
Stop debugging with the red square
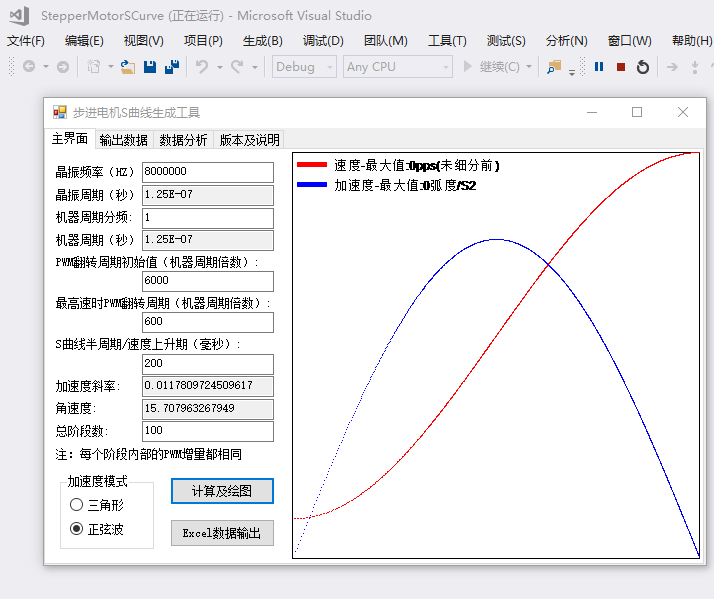point(621,67)
